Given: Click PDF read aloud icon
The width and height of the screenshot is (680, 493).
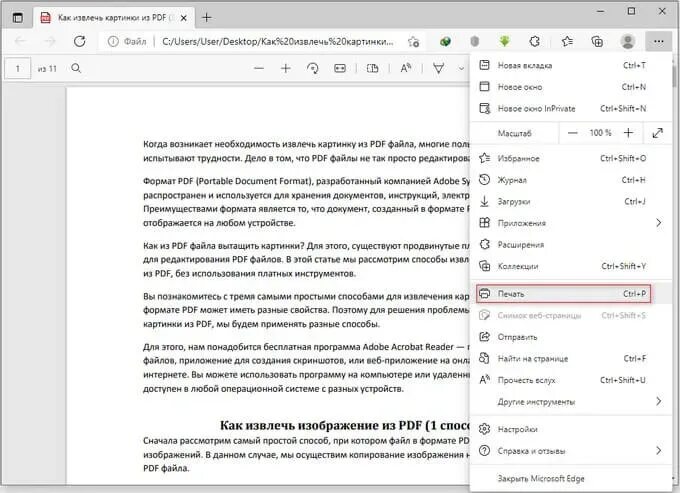Looking at the screenshot, I should point(405,69).
